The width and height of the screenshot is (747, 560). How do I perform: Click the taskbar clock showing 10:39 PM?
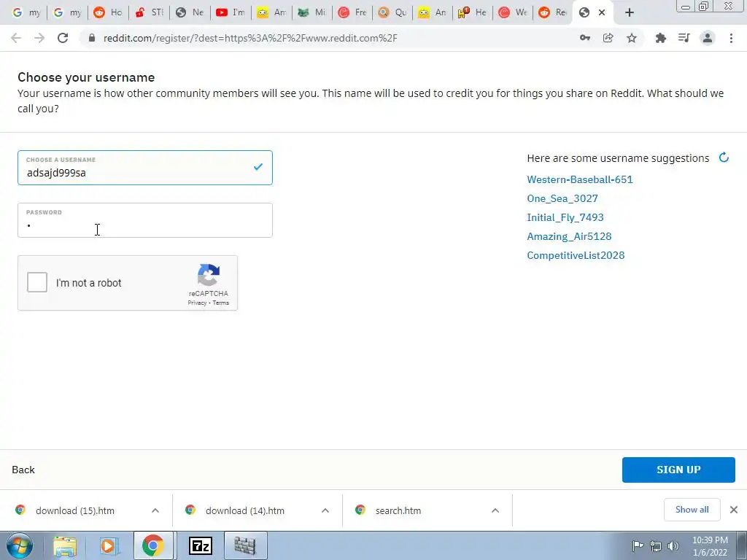pos(710,546)
